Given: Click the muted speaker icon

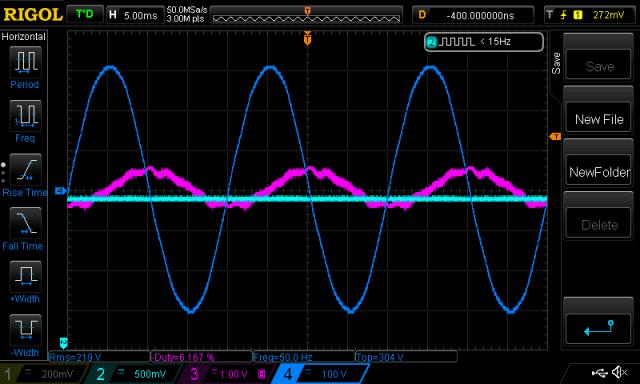Looking at the screenshot, I should tap(620, 372).
